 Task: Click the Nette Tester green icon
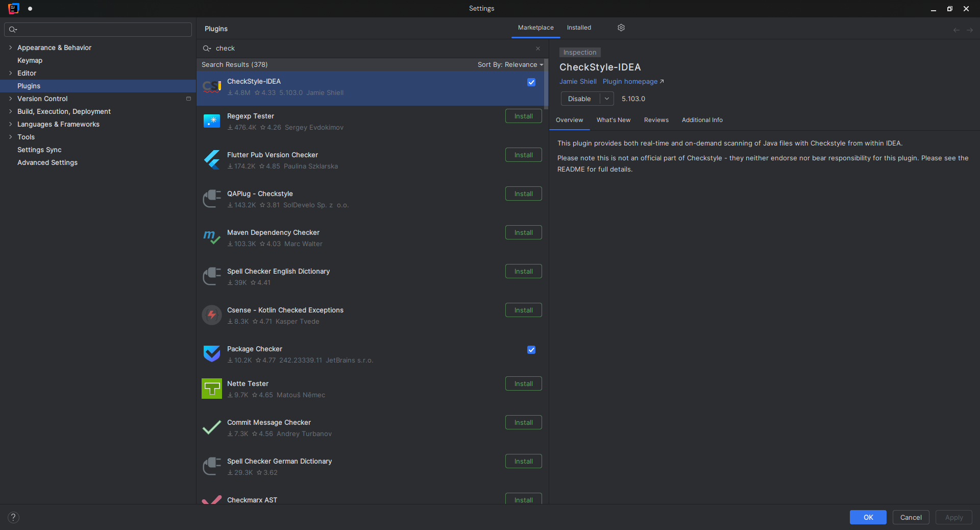click(212, 389)
